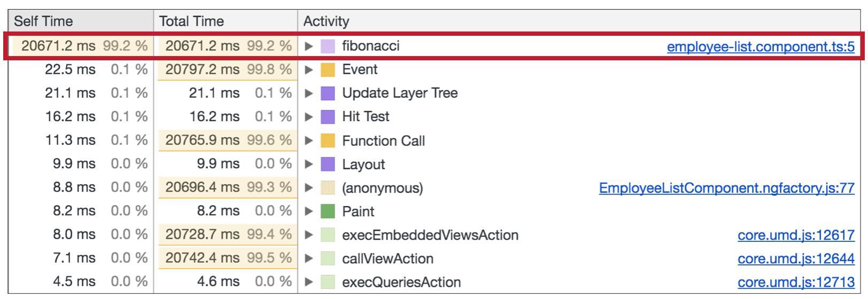Expand the (anonymous) activity row
868x299 pixels.
pyautogui.click(x=308, y=188)
